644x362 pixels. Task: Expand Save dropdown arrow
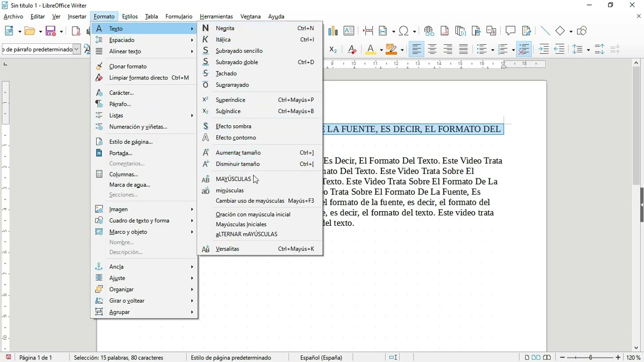(61, 31)
